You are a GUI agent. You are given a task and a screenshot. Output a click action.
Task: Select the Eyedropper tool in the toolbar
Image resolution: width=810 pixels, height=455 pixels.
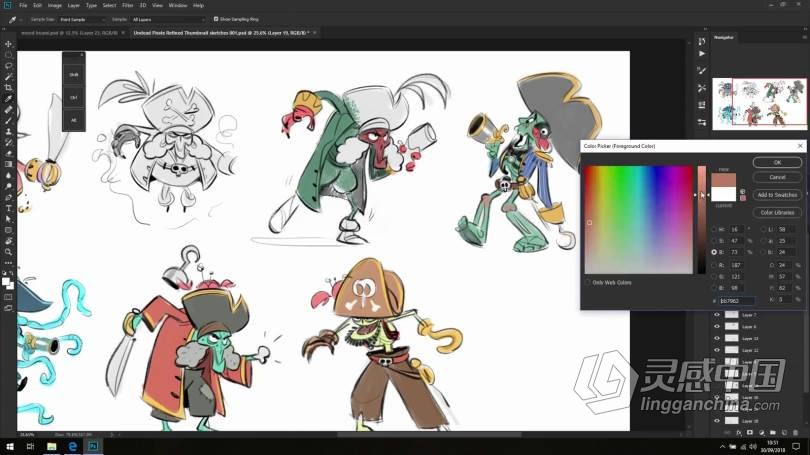(x=8, y=99)
